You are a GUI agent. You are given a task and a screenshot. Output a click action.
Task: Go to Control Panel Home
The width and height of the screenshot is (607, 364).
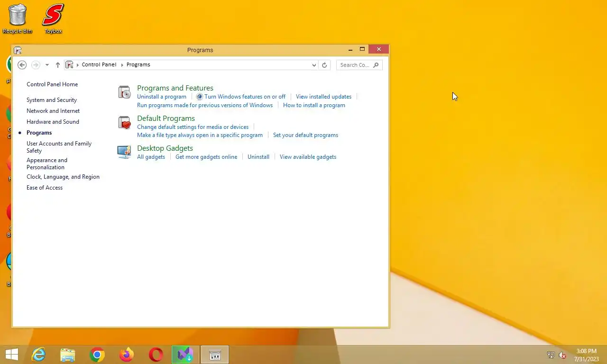(52, 84)
